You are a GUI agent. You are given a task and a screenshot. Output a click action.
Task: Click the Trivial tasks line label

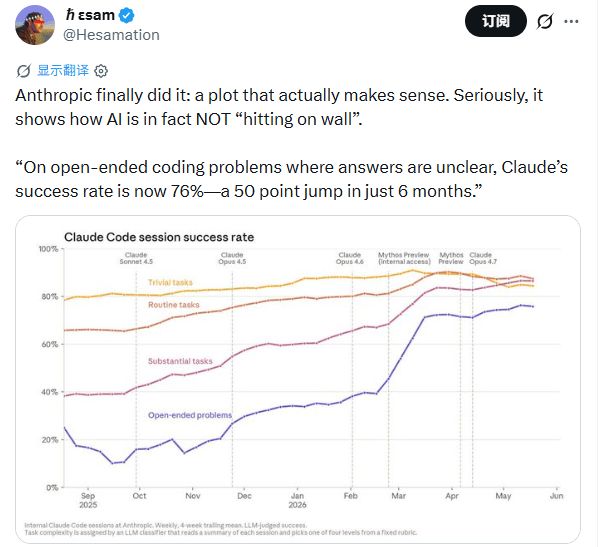[x=170, y=282]
